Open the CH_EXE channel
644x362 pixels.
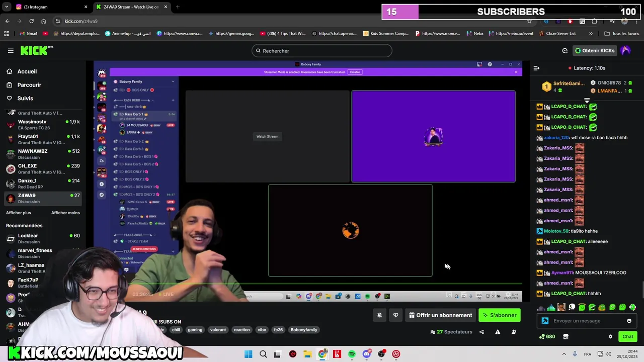pyautogui.click(x=43, y=169)
